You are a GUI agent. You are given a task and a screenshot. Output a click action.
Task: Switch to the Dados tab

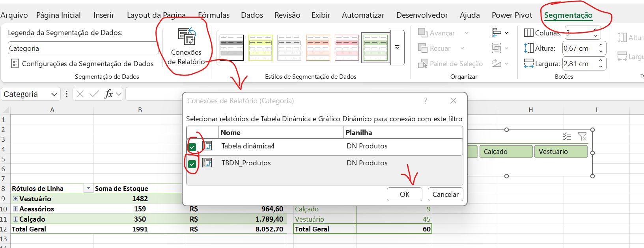(252, 15)
